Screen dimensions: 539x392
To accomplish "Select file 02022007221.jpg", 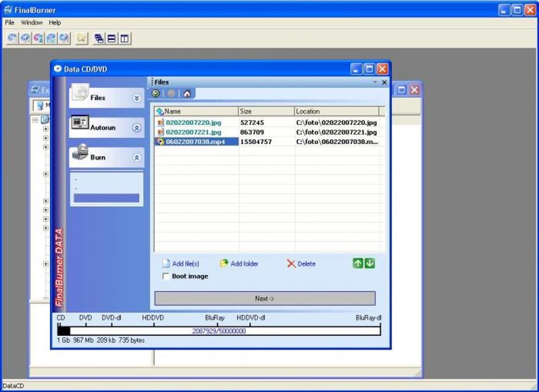I will click(x=193, y=132).
